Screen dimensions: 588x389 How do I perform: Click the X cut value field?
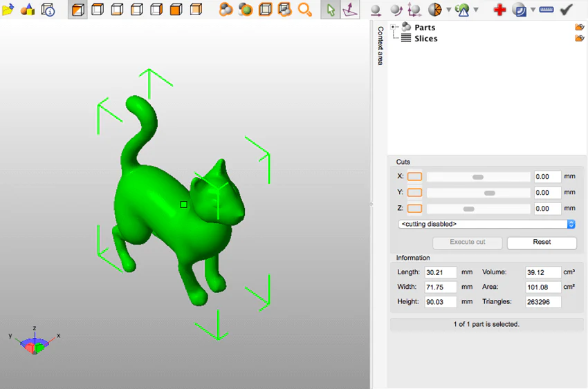click(547, 177)
